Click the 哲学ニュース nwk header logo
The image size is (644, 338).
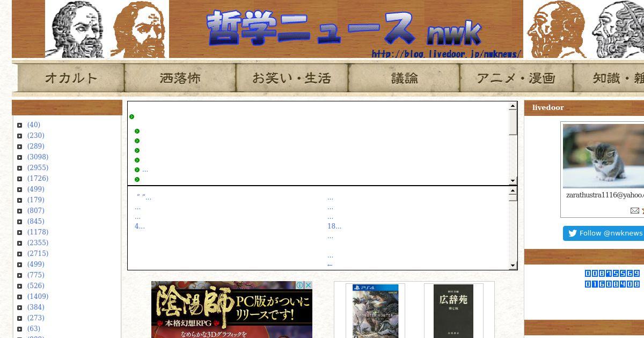click(x=344, y=28)
